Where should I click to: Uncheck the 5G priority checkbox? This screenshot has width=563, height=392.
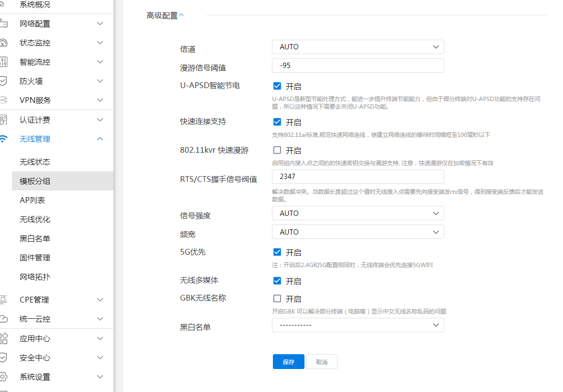277,252
